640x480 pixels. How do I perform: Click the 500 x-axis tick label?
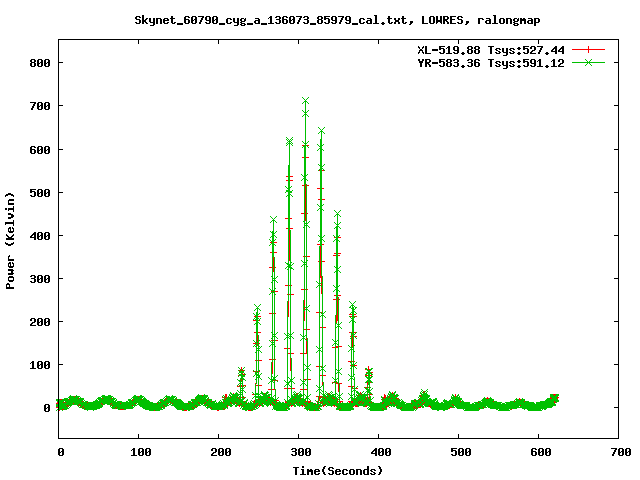[461, 452]
